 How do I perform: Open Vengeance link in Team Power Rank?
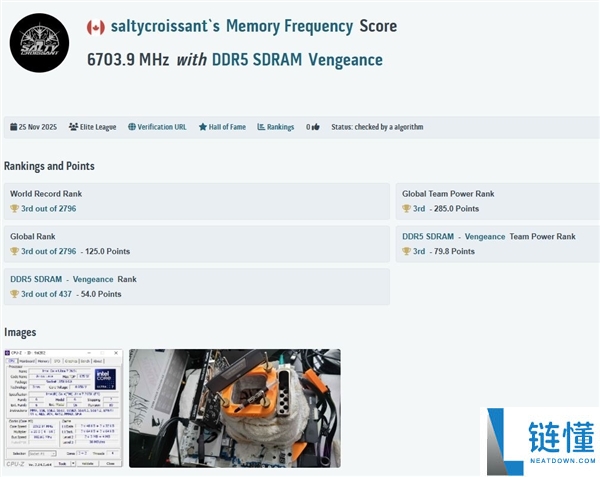(485, 236)
